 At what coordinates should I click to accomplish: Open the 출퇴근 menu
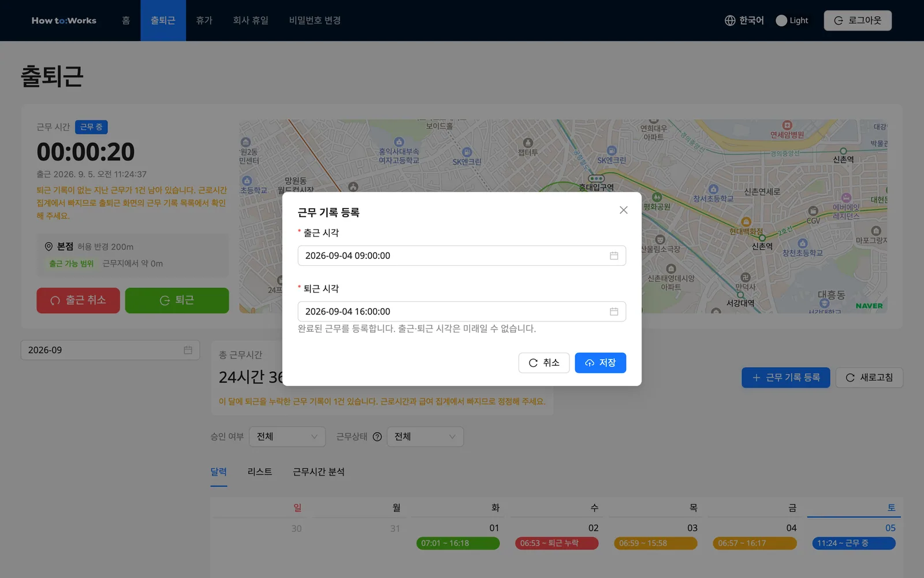pyautogui.click(x=163, y=21)
